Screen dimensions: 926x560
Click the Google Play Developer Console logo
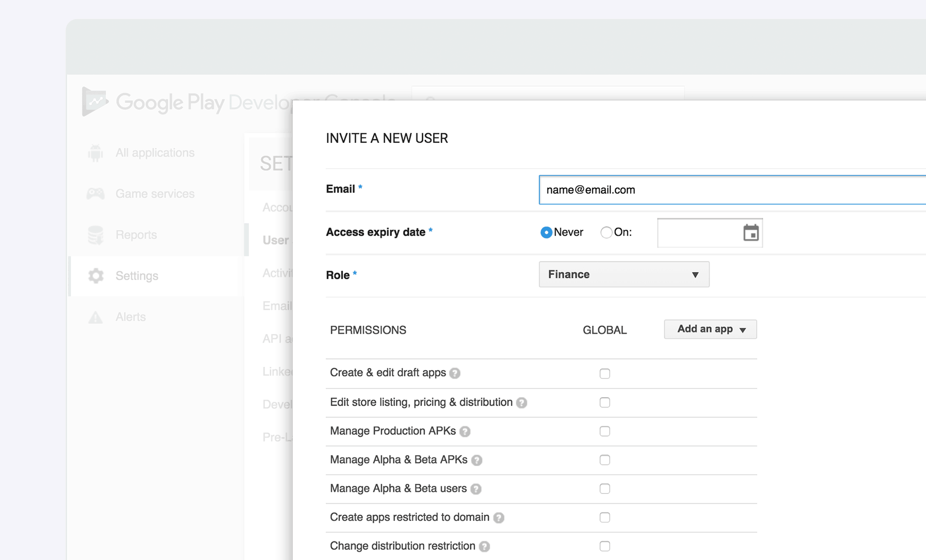pyautogui.click(x=95, y=101)
